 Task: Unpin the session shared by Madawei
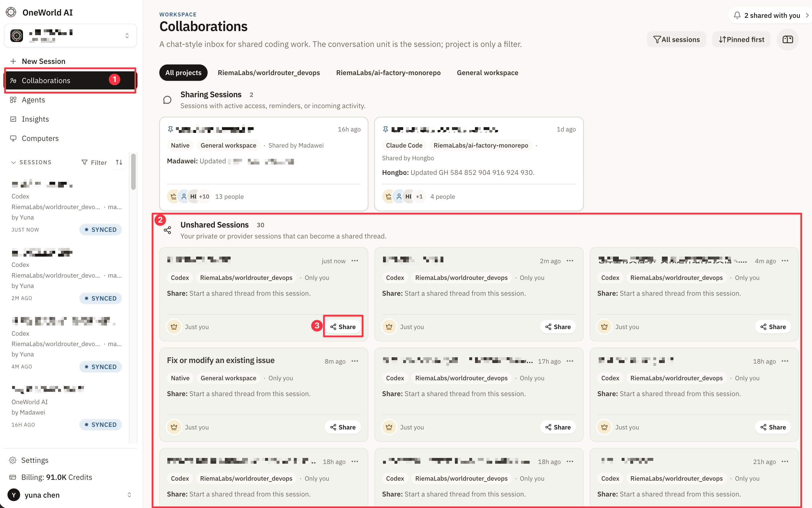click(x=170, y=129)
